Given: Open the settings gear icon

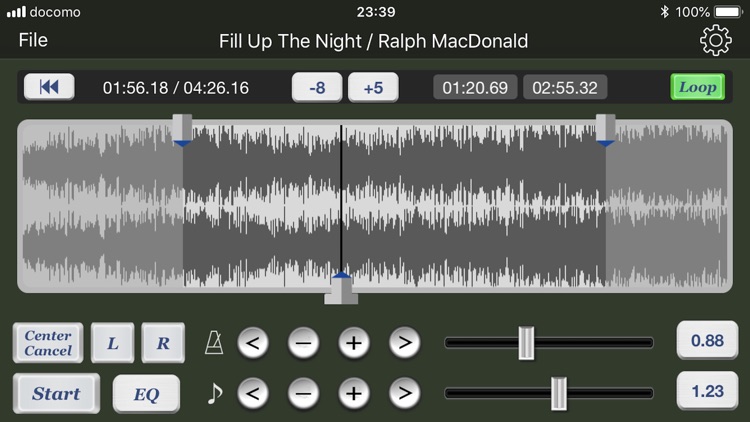Looking at the screenshot, I should click(x=716, y=40).
